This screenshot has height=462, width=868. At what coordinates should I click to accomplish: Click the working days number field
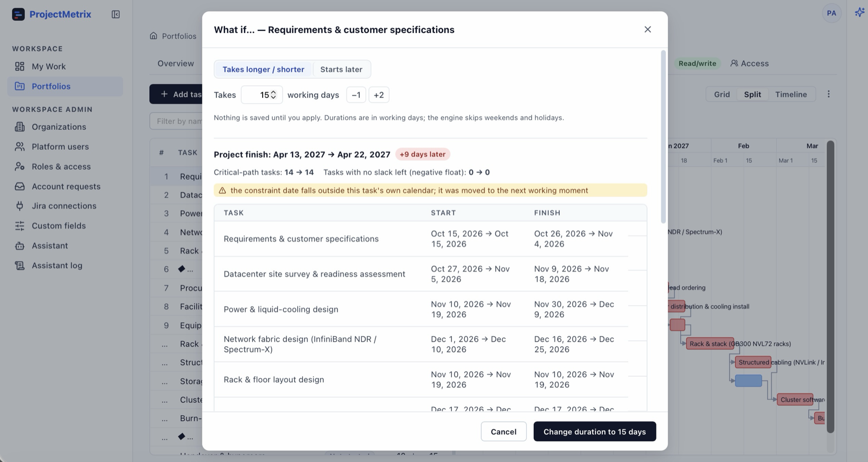coord(261,95)
